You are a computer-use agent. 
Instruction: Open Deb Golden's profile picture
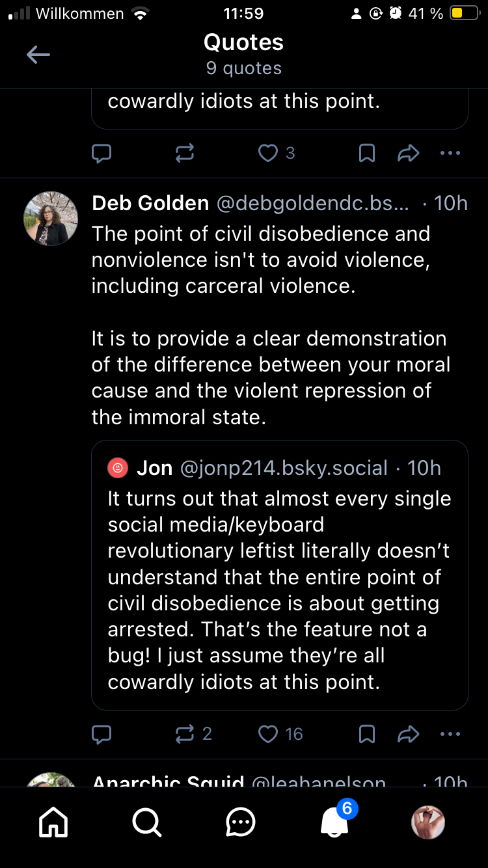point(51,219)
